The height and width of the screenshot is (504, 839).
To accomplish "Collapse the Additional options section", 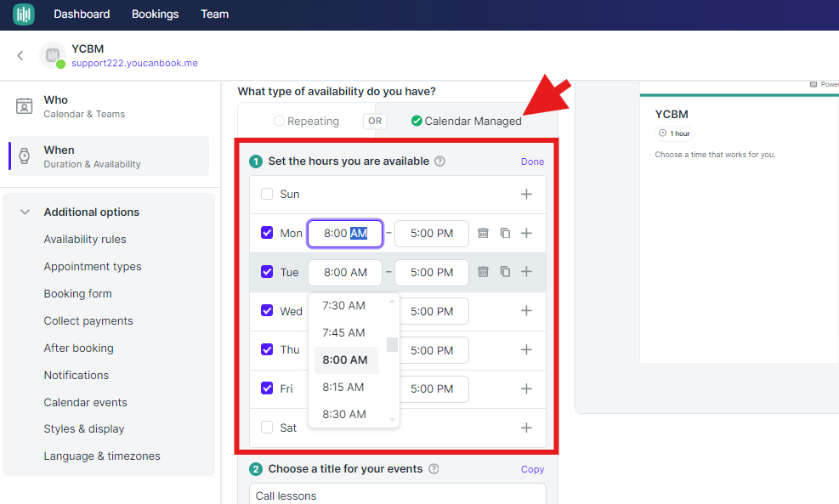I will coord(26,212).
